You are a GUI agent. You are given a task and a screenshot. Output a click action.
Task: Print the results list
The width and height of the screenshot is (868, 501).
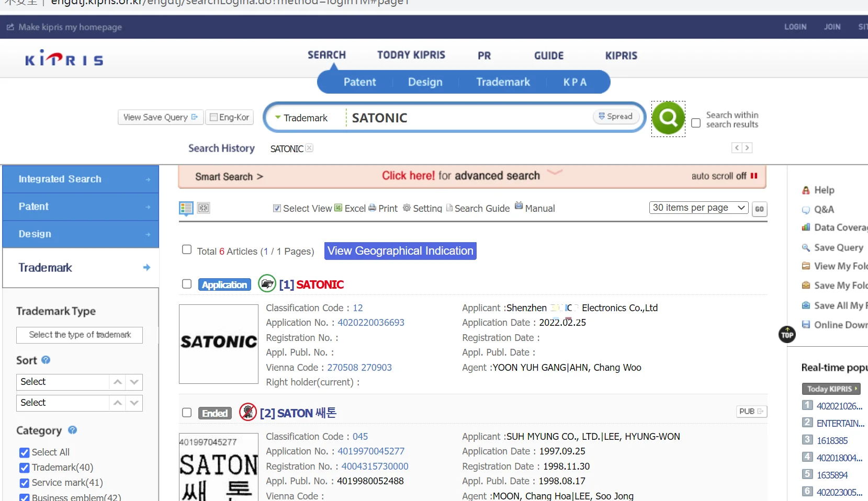(x=383, y=208)
